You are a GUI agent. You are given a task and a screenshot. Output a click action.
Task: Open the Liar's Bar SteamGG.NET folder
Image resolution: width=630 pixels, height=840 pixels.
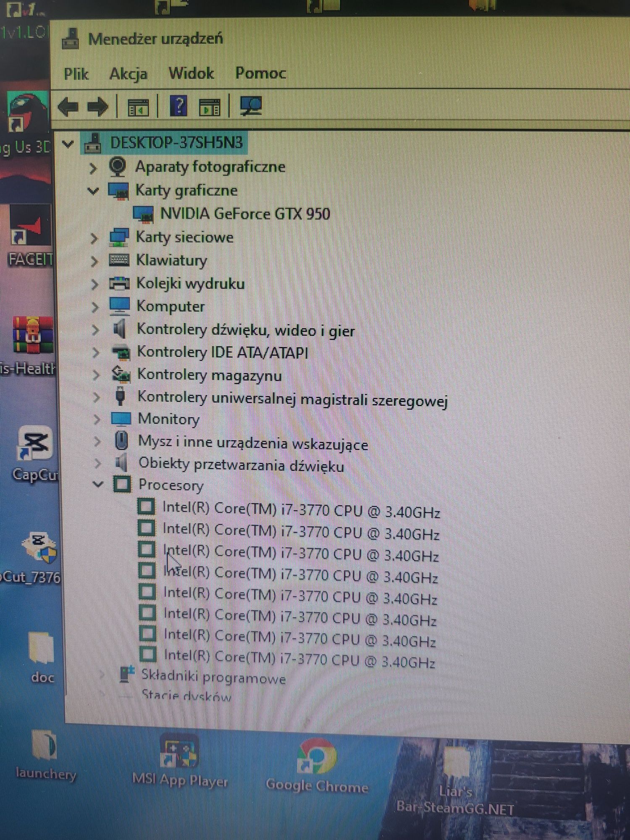coord(455,781)
